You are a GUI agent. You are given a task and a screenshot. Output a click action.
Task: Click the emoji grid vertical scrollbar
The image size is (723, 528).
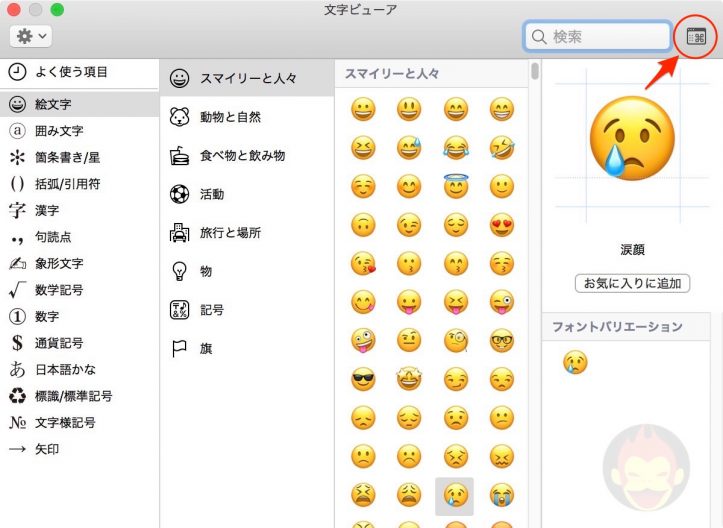pos(534,71)
